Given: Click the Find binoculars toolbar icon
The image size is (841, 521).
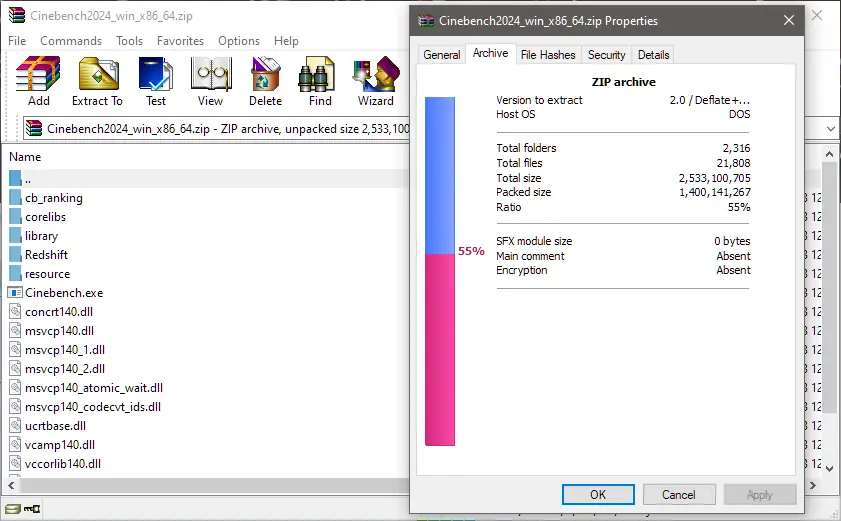Looking at the screenshot, I should point(316,74).
